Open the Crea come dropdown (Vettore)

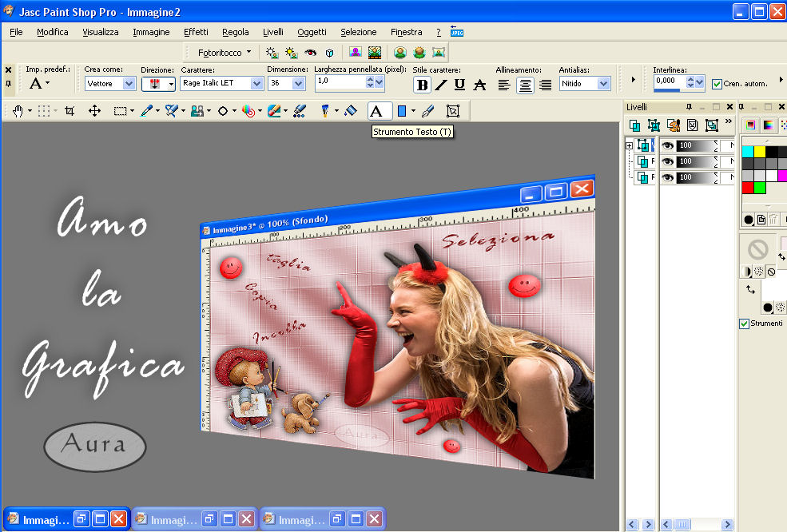pyautogui.click(x=129, y=83)
